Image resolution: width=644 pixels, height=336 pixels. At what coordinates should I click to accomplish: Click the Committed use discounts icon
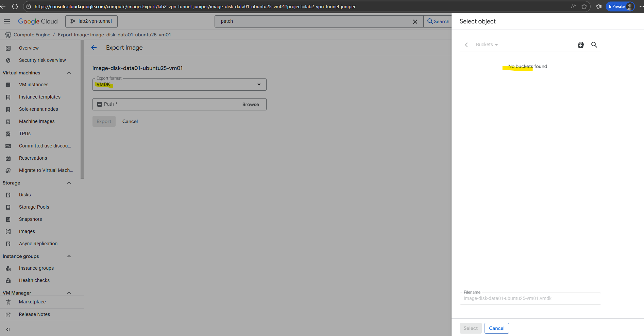point(8,146)
